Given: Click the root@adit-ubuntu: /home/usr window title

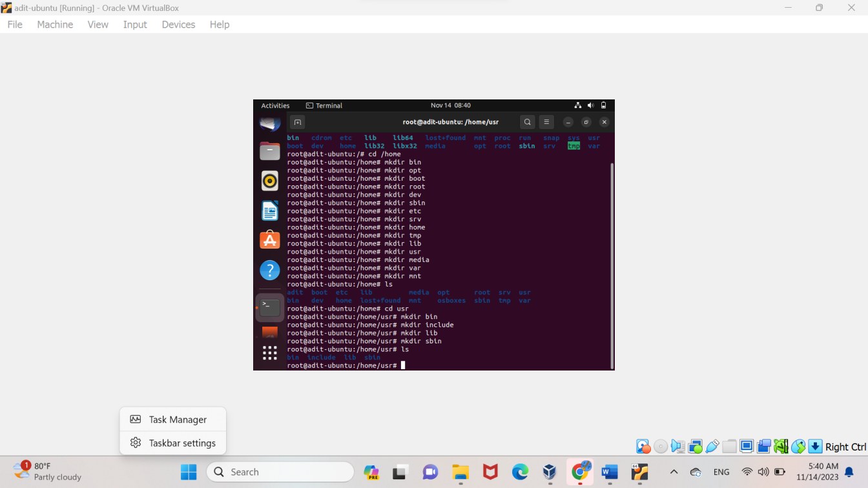Looking at the screenshot, I should [450, 122].
